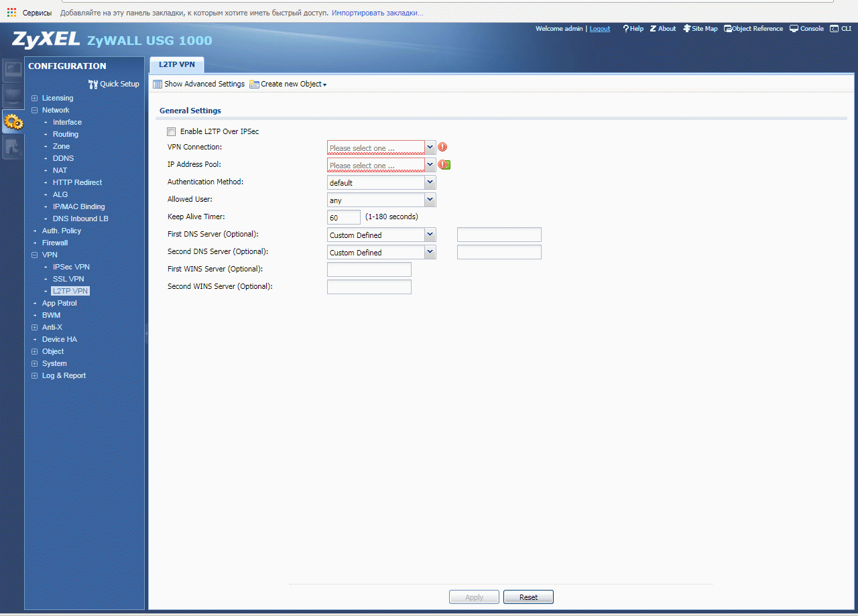Open App Patrol in the sidebar
This screenshot has width=858, height=616.
coord(59,303)
